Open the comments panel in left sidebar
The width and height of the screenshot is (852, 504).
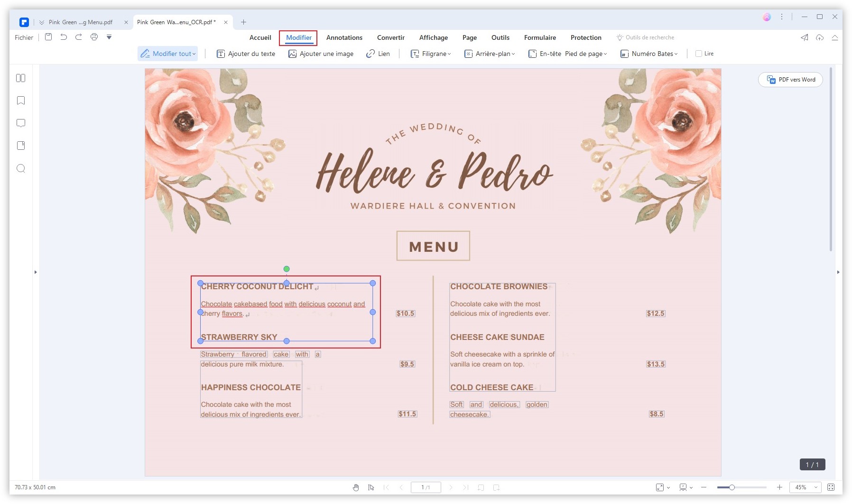tap(21, 123)
